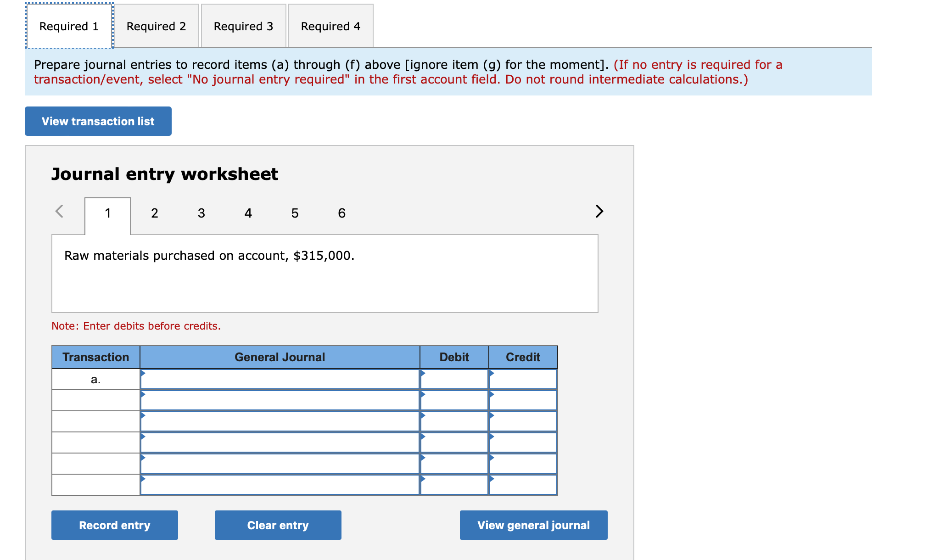The image size is (940, 560).
Task: Open first General Journal account dropdown for transaction a
Action: (280, 380)
